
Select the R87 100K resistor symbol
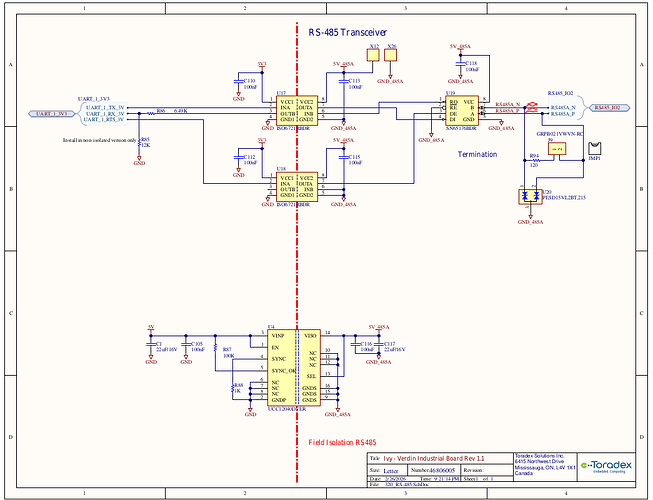215,348
